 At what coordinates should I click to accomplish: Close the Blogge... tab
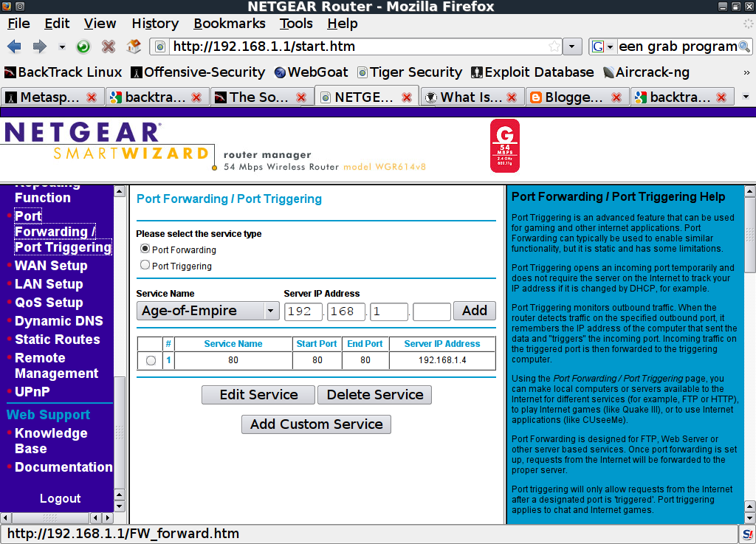tap(616, 98)
